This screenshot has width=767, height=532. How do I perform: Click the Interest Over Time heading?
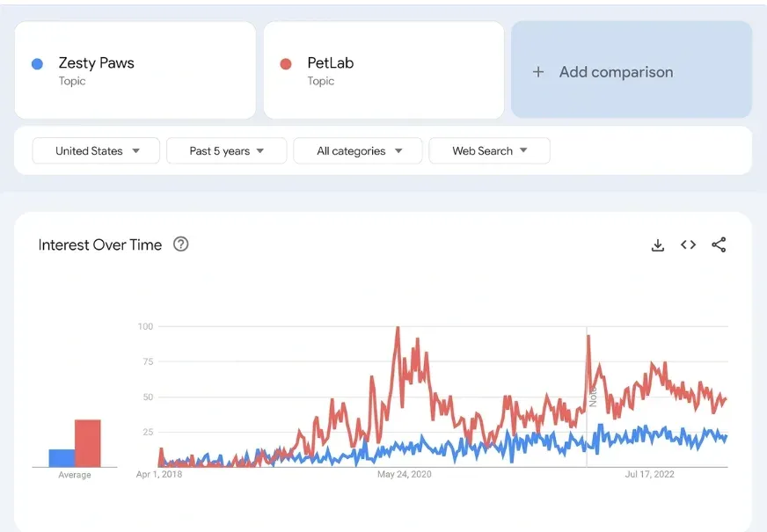click(99, 245)
